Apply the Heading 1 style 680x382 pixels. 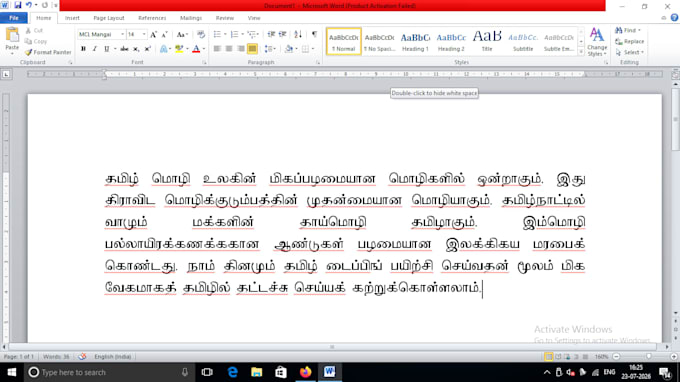(415, 42)
